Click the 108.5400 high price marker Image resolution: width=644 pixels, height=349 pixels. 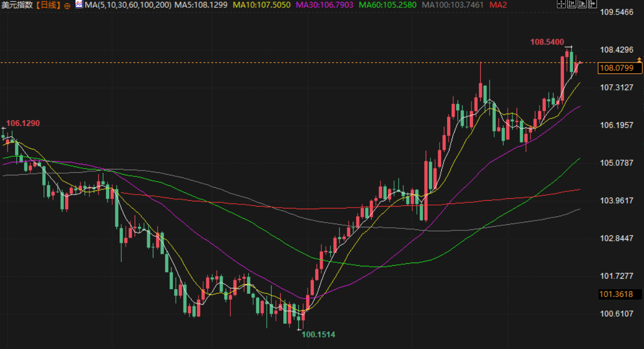tap(547, 41)
